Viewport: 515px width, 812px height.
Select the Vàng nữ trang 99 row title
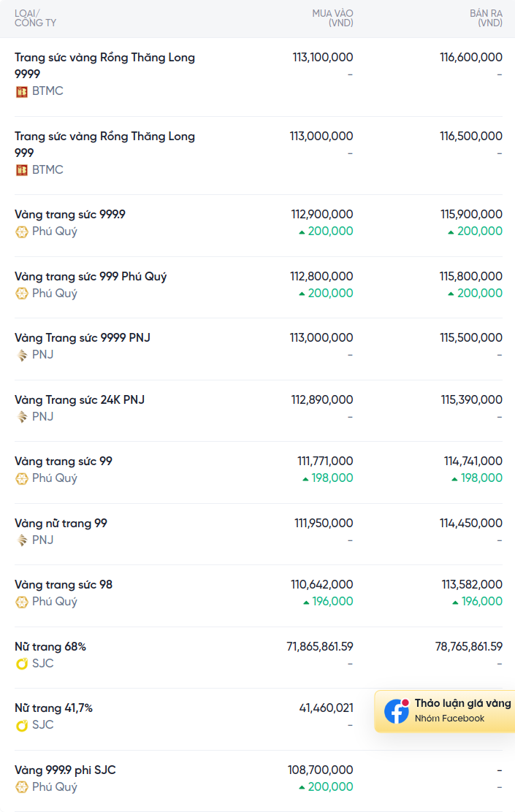click(x=61, y=523)
